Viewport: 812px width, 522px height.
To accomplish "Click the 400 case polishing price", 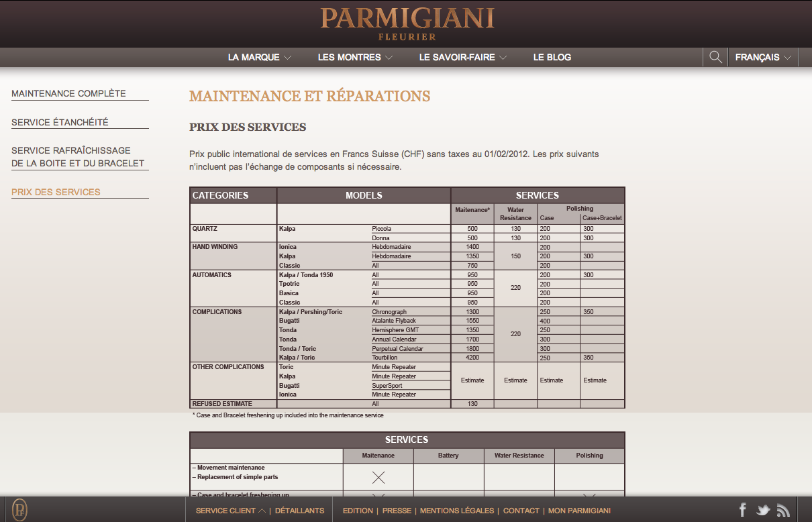I will coord(545,321).
